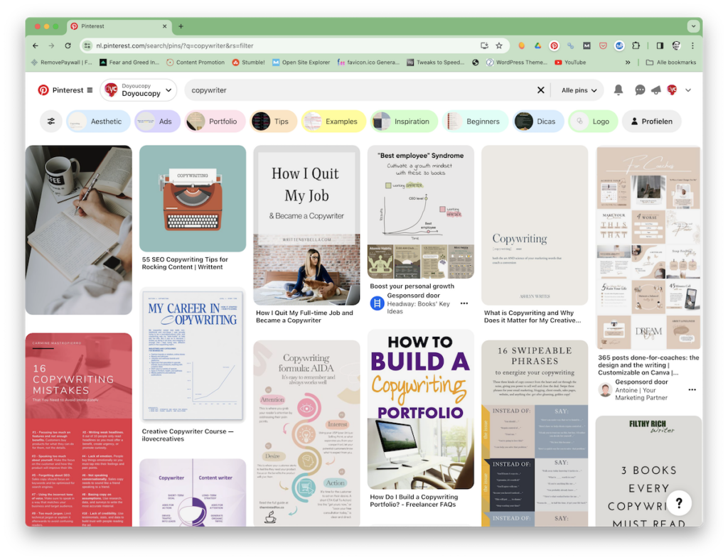
Task: Expand the account chevron next to profile
Action: pyautogui.click(x=688, y=90)
